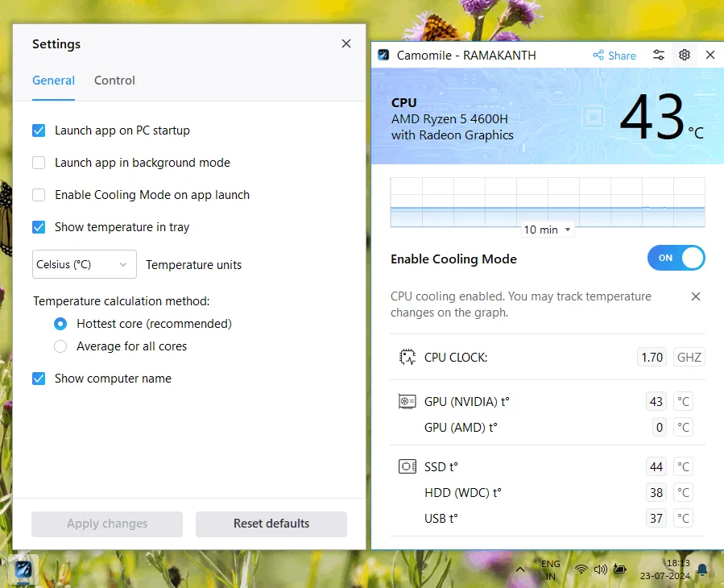Uncheck Launch app on PC startup
The height and width of the screenshot is (588, 724).
(39, 130)
